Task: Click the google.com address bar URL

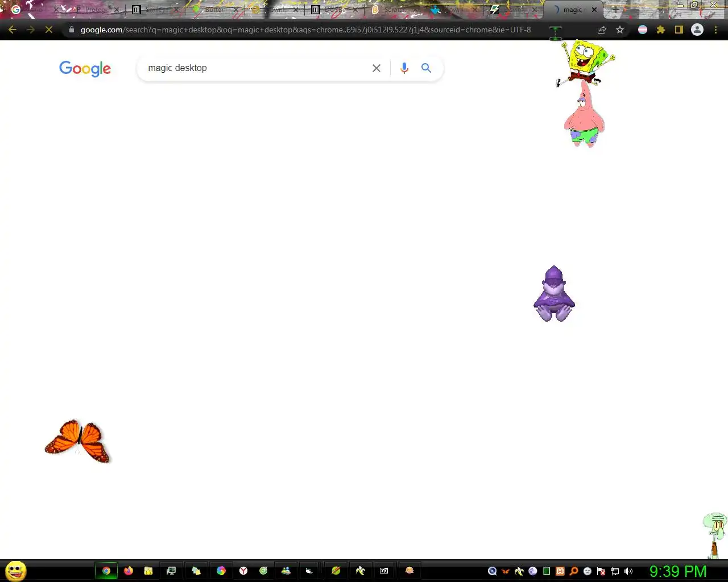Action: click(305, 30)
